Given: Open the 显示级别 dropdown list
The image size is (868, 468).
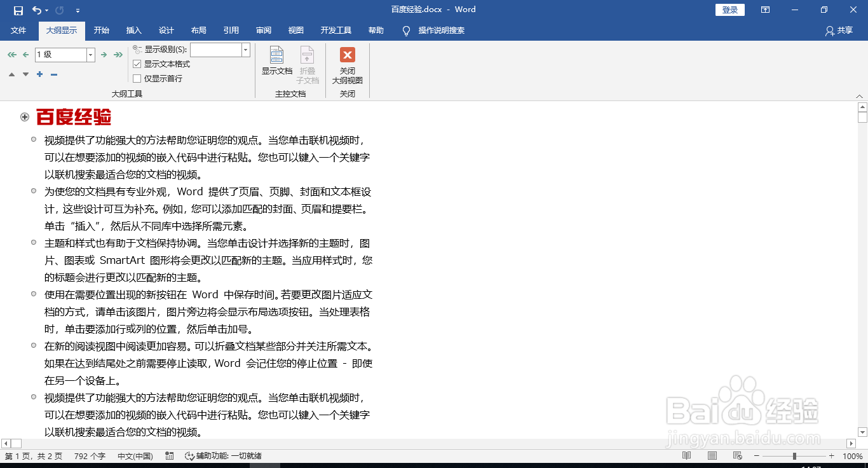Looking at the screenshot, I should point(246,50).
